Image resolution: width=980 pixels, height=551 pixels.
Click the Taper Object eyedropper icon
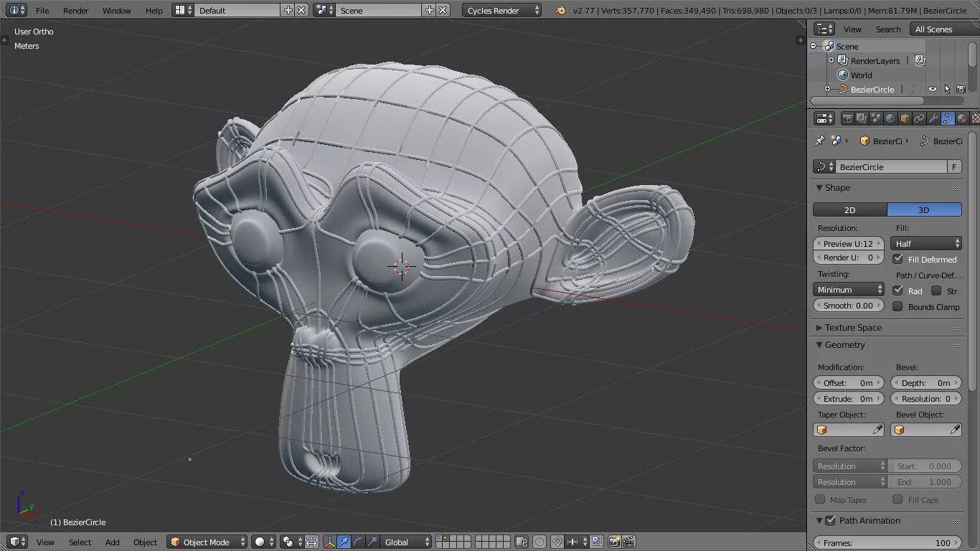point(877,430)
